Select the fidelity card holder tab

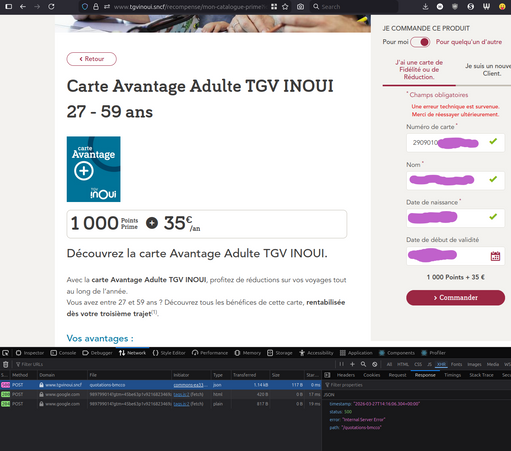point(419,70)
